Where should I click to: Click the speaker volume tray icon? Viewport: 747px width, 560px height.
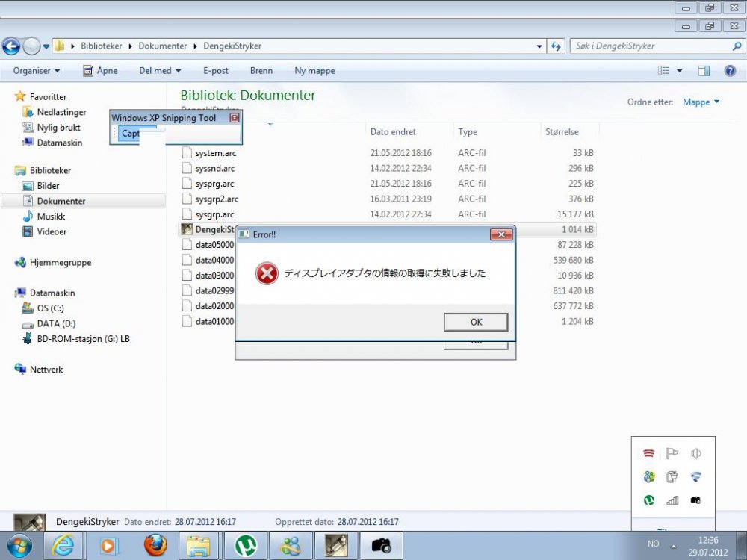tap(696, 453)
